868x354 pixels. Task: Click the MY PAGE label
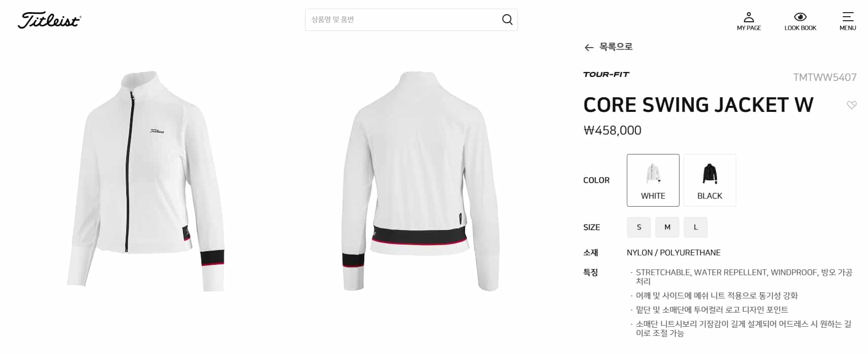point(749,28)
